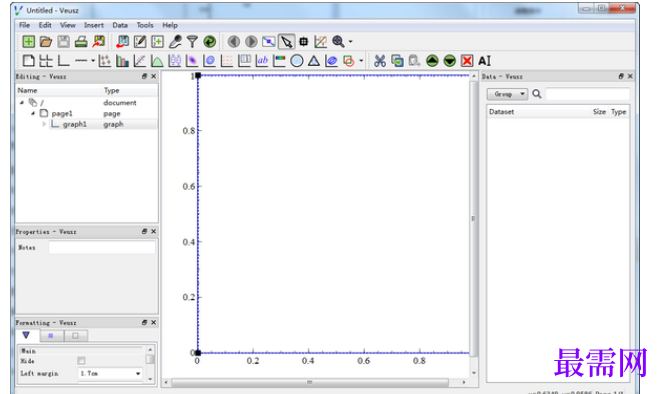This screenshot has height=394, width=666.
Task: Toggle the Hide checkbox in Formatting
Action: coord(81,361)
